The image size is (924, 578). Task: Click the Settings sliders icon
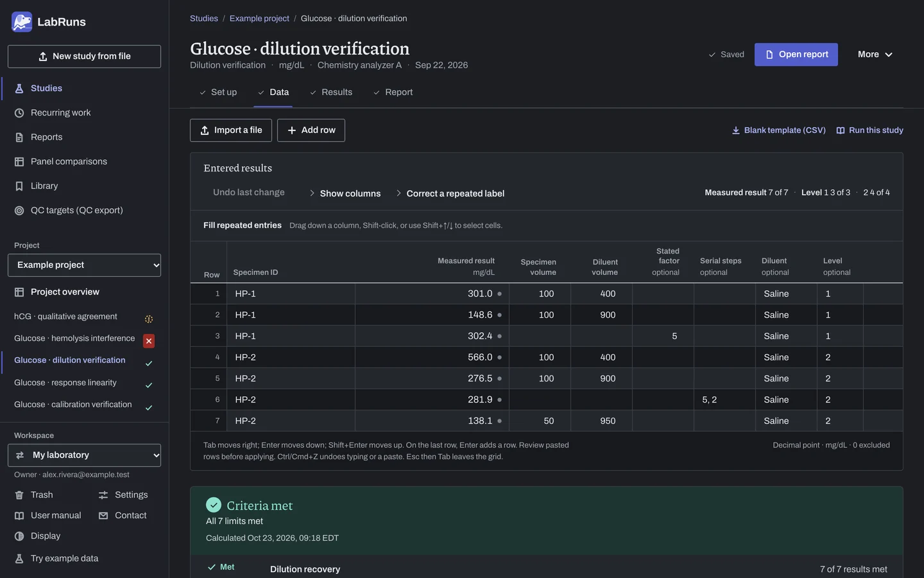click(103, 495)
